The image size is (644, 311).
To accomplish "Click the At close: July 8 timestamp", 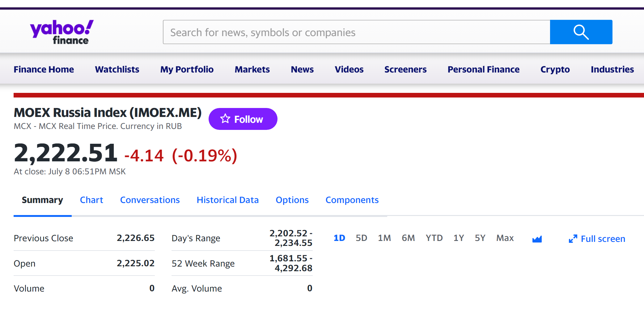I will (70, 172).
